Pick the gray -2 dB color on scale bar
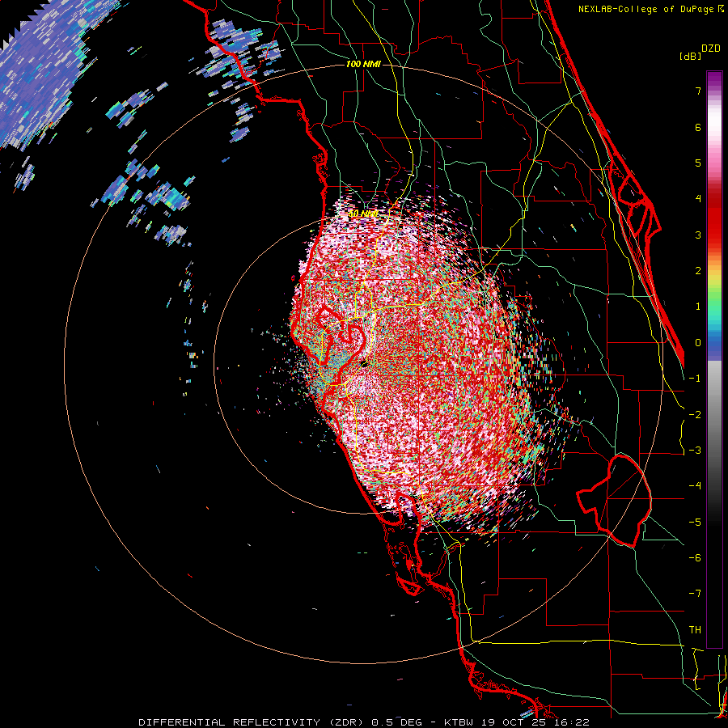 point(714,415)
